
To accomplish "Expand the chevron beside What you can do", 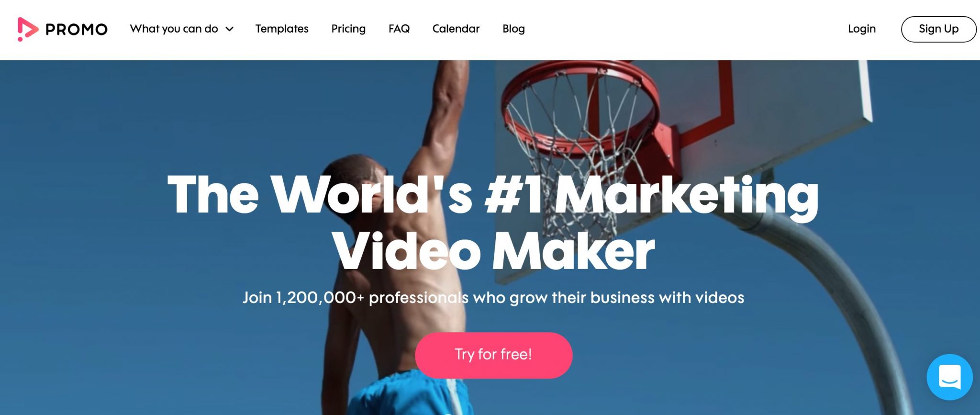I will point(230,29).
